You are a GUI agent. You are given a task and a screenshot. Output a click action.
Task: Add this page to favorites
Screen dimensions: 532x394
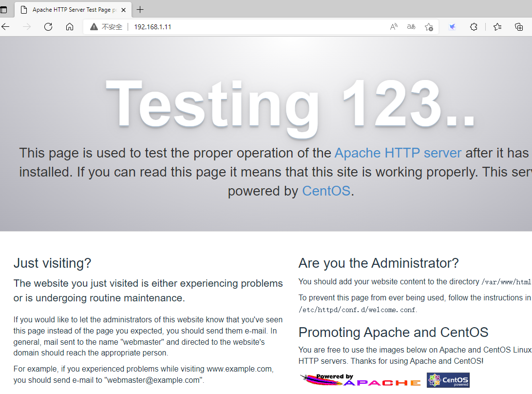pyautogui.click(x=429, y=27)
